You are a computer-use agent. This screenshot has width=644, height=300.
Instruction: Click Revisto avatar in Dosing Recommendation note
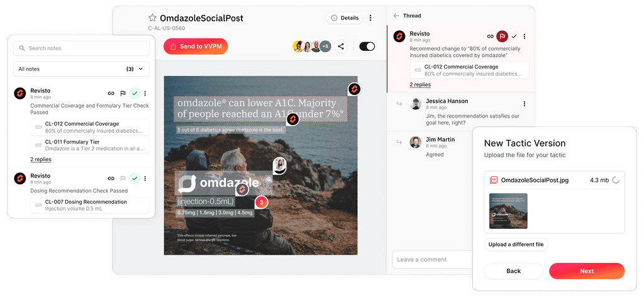point(19,179)
